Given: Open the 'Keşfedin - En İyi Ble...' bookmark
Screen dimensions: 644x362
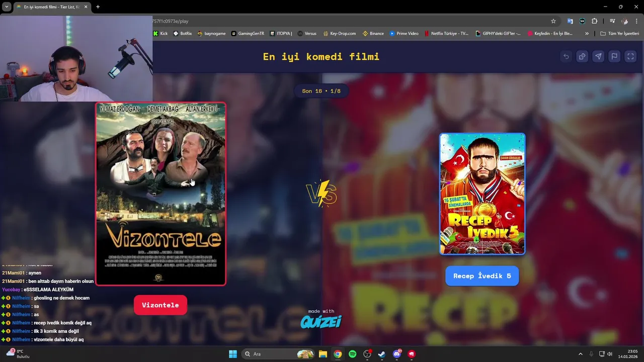Looking at the screenshot, I should click(x=550, y=34).
